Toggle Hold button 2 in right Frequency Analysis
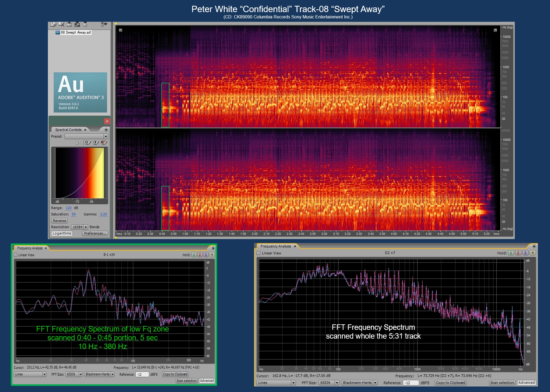 pyautogui.click(x=518, y=253)
